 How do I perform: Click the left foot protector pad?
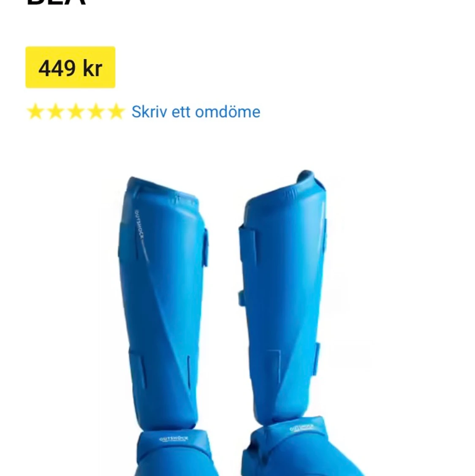point(174,453)
